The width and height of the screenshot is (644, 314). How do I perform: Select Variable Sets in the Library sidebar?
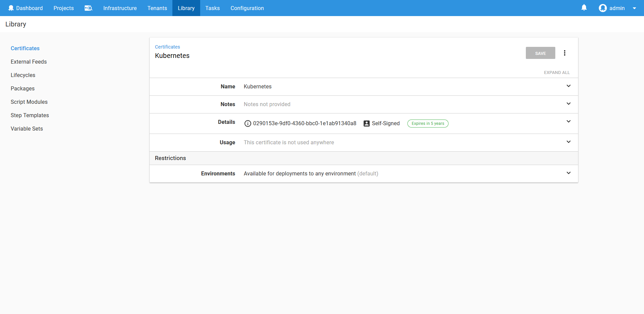coord(27,129)
